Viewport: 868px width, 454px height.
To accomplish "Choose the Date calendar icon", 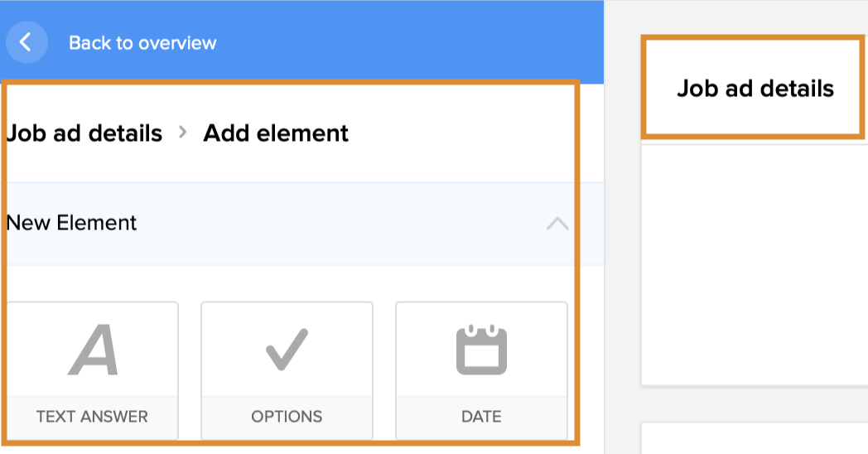I will (481, 350).
